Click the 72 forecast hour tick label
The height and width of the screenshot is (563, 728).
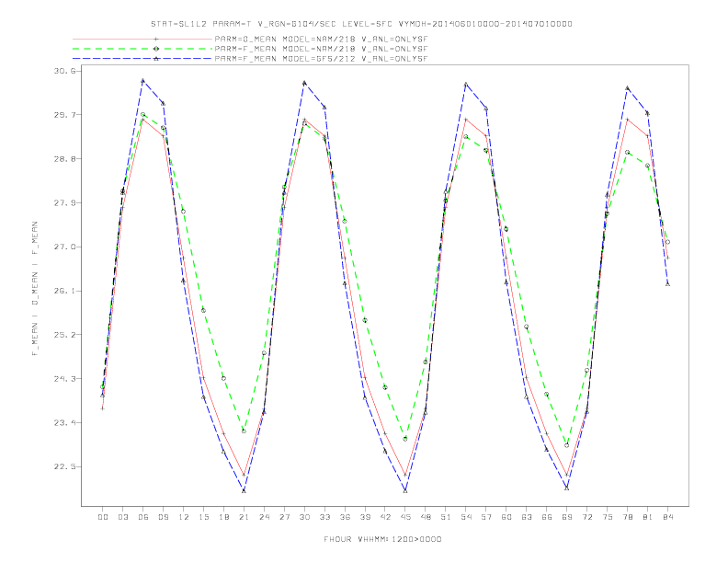587,517
